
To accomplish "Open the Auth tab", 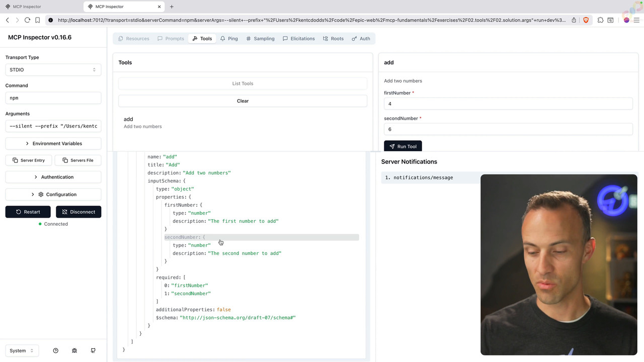I will (x=361, y=38).
